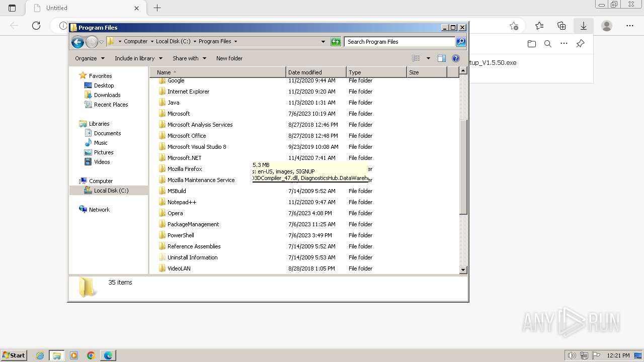This screenshot has width=644, height=362.
Task: Open the Music library
Action: [x=101, y=143]
